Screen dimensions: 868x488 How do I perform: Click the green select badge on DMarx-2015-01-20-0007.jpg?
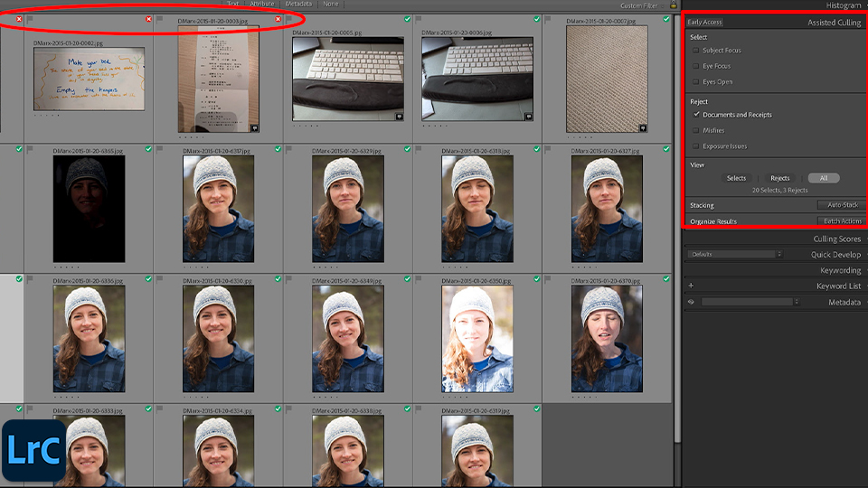click(x=666, y=19)
